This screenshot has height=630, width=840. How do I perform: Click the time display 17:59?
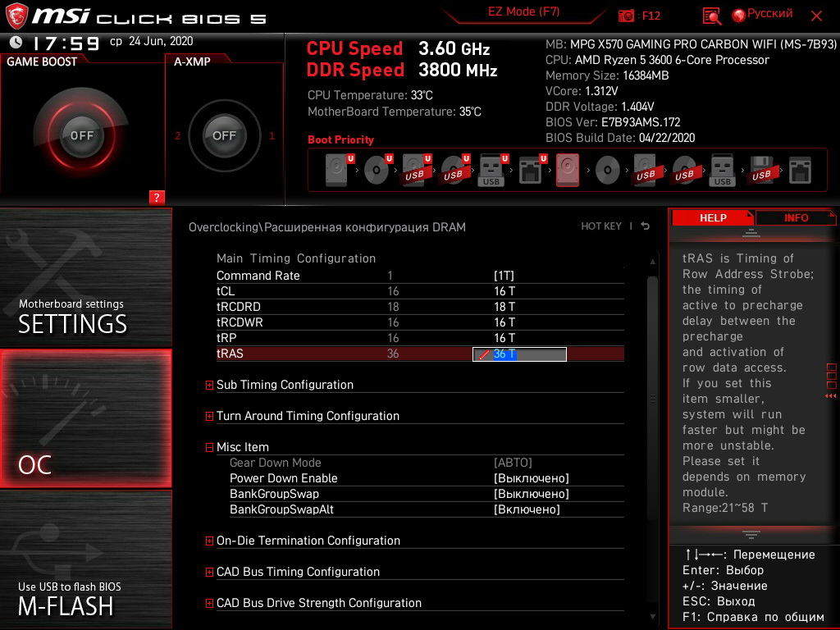(66, 43)
